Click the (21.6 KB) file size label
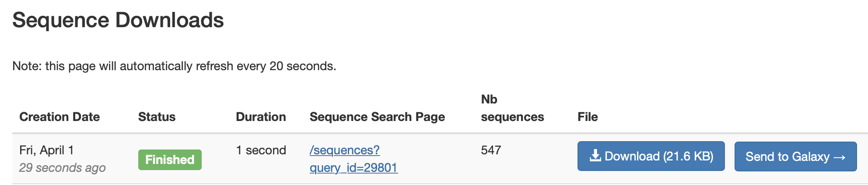 [x=688, y=156]
